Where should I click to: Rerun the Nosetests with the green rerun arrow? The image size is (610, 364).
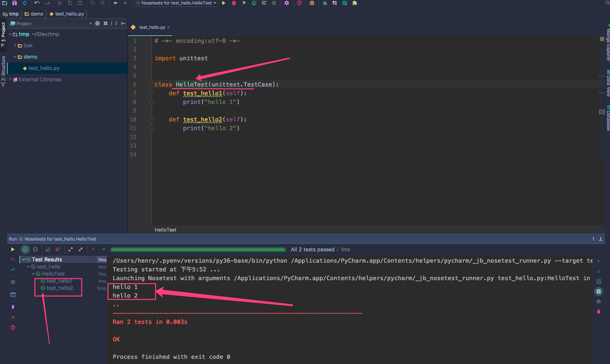point(13,249)
